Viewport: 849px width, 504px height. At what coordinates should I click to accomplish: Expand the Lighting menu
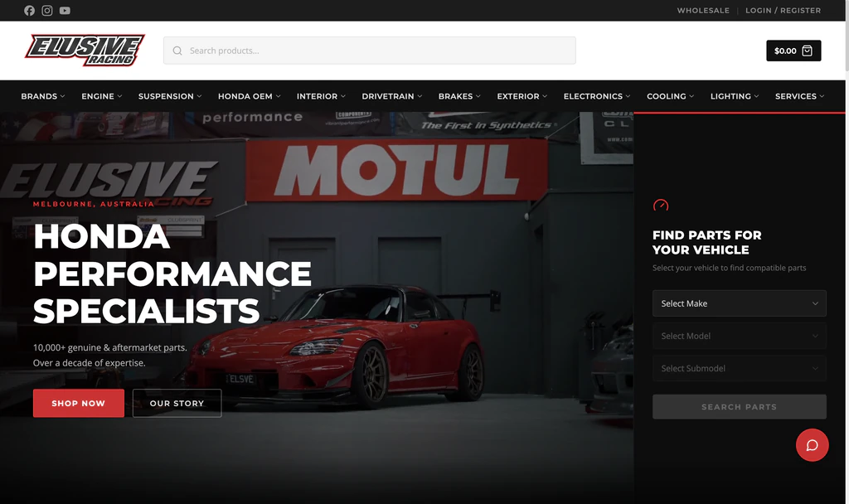click(735, 96)
